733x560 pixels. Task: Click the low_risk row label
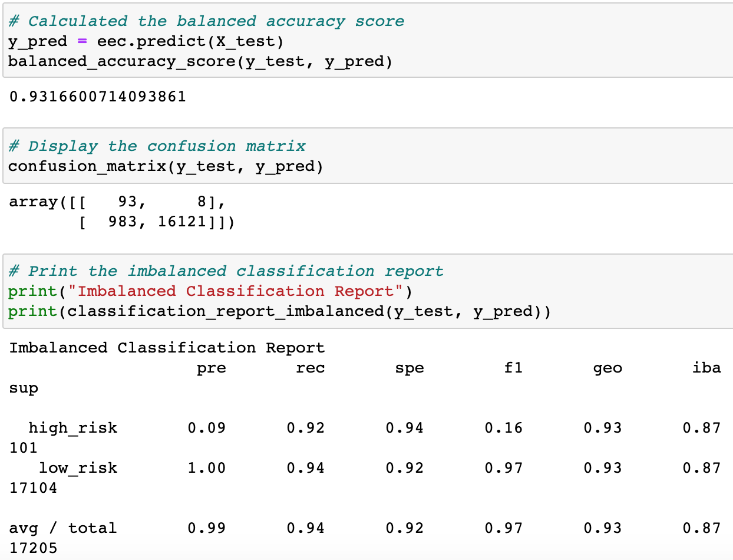click(78, 469)
